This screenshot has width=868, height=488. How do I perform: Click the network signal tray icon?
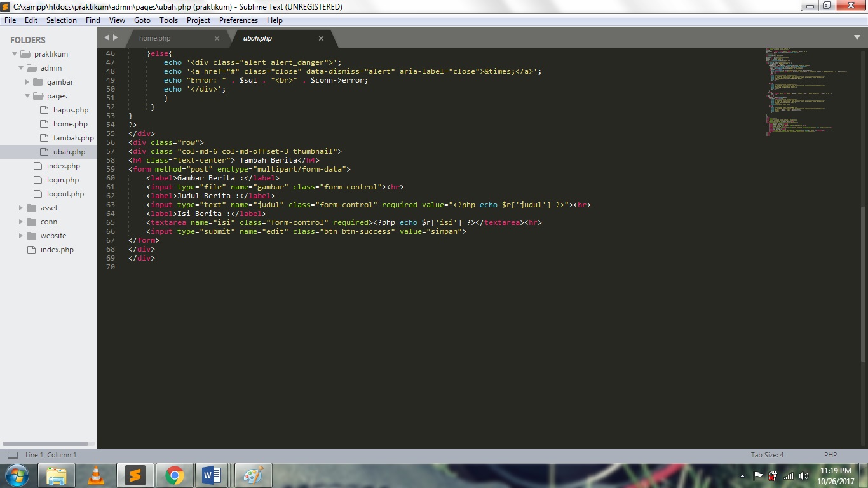[789, 476]
